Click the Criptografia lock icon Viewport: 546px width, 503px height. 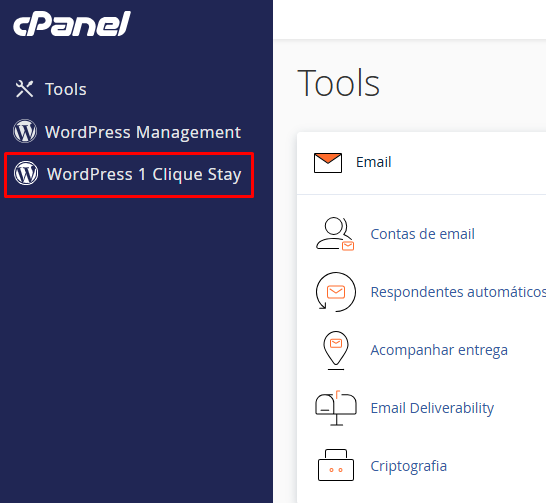(x=336, y=465)
